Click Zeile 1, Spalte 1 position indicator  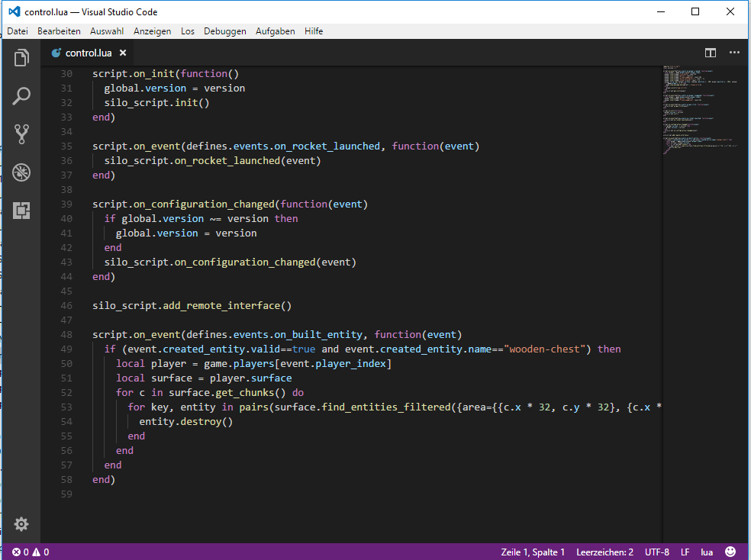click(533, 552)
